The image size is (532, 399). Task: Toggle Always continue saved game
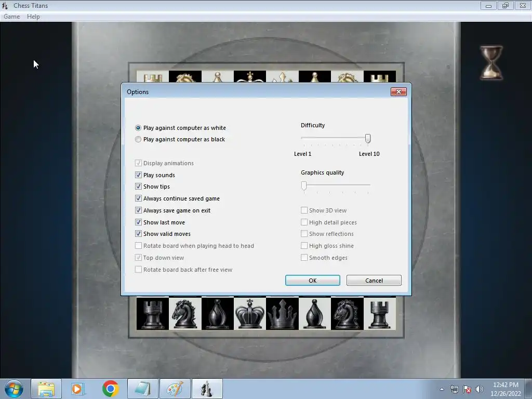[x=138, y=198]
